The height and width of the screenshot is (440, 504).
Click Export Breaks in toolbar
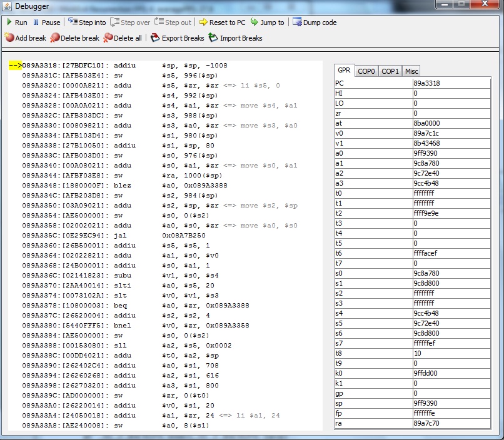pos(178,38)
